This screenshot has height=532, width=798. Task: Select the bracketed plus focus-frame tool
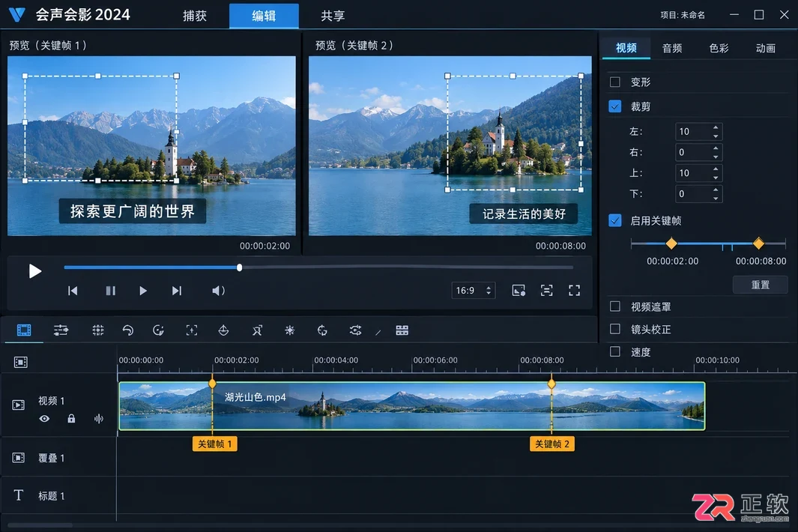point(191,330)
